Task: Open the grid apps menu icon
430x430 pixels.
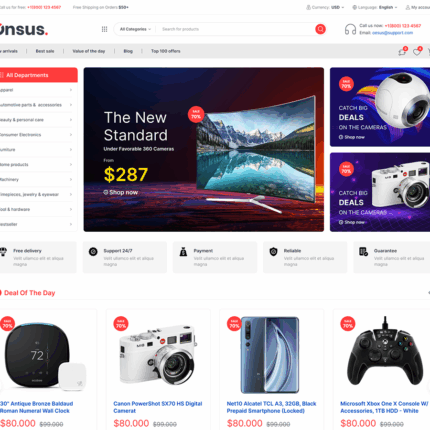Action: pos(104,29)
